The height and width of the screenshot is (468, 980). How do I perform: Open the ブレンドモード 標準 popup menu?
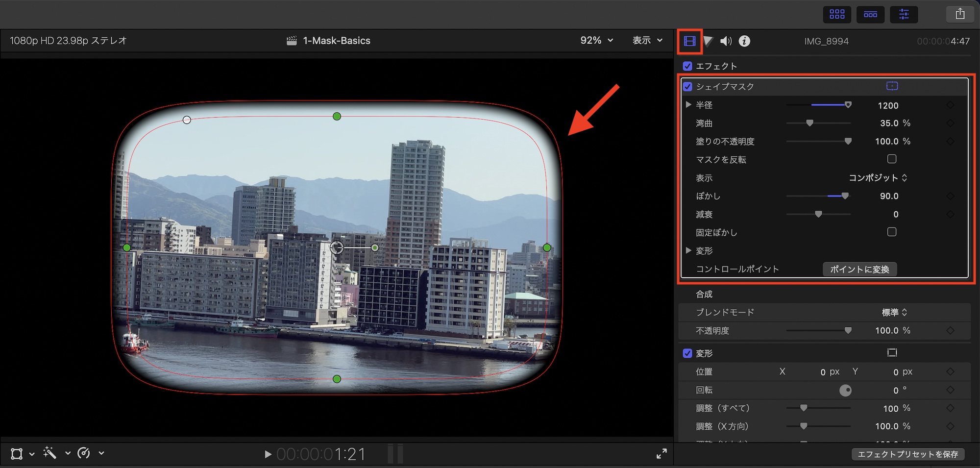(x=894, y=313)
